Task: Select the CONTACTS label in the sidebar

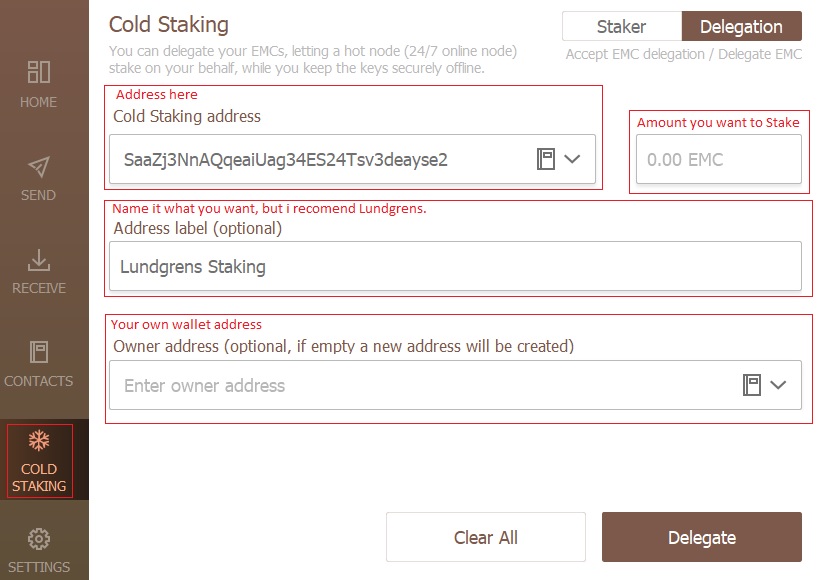Action: pos(39,381)
